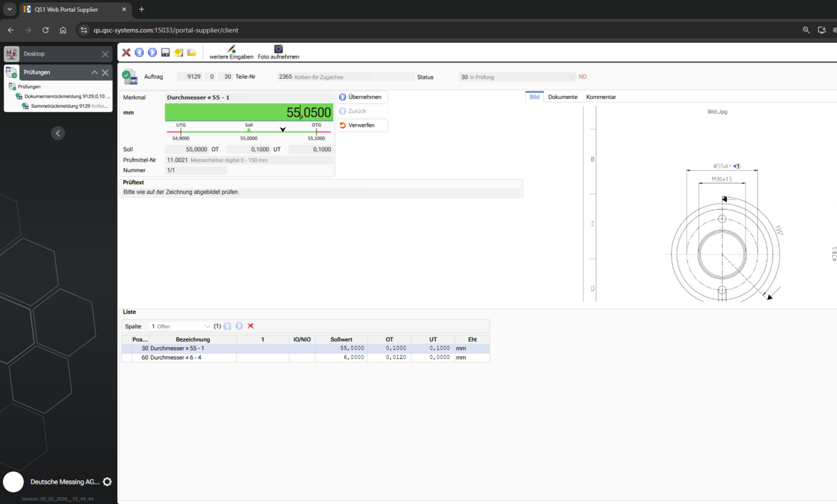837x504 pixels.
Task: Switch to the Bild tab
Action: [x=534, y=97]
